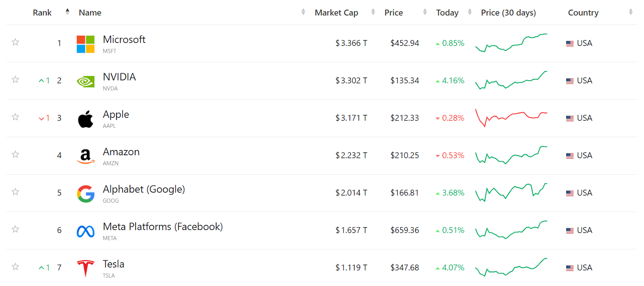Click the Microsoft logo icon
Image resolution: width=644 pixels, height=286 pixels.
[85, 44]
